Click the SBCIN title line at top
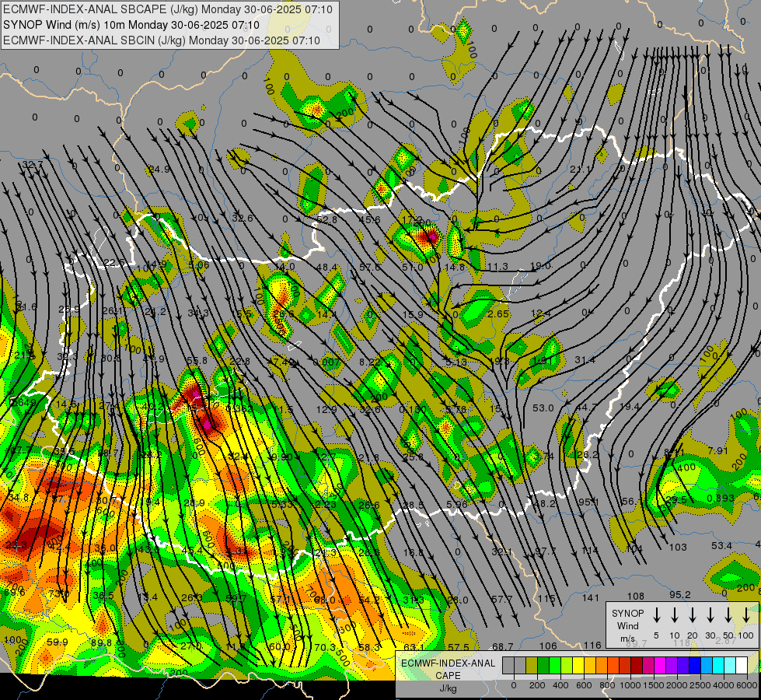Screen dimensions: 761x700 click(162, 40)
